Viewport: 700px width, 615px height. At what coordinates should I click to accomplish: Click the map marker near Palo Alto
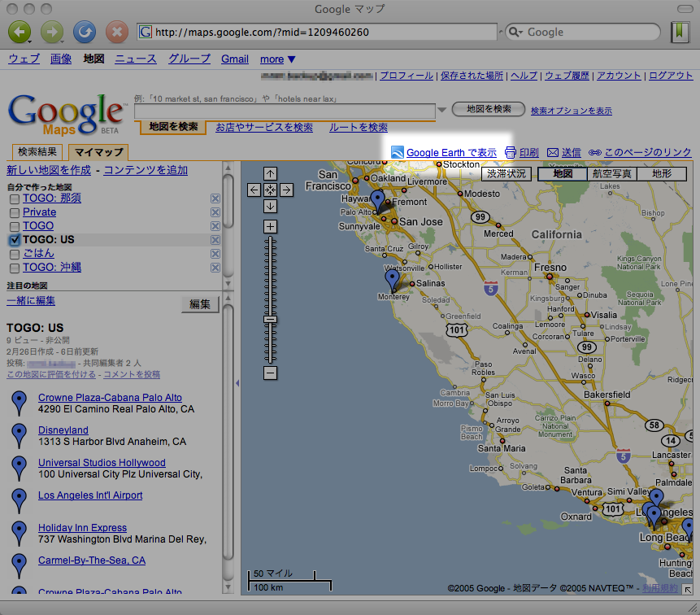(x=378, y=202)
